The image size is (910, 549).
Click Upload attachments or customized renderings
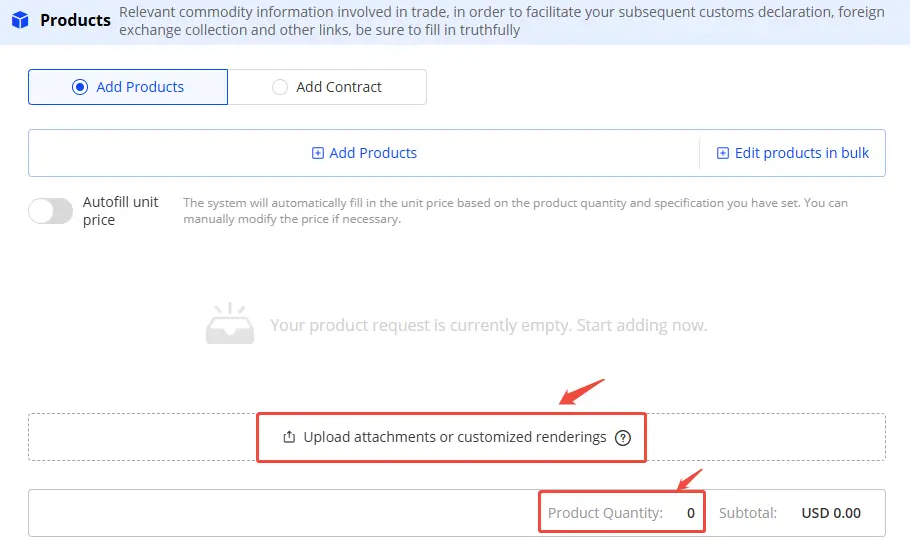pyautogui.click(x=455, y=437)
